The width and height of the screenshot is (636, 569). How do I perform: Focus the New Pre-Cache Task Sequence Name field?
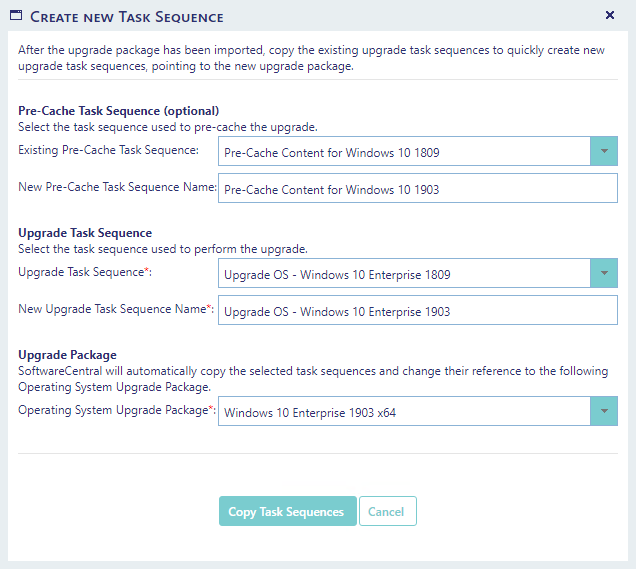pos(418,189)
